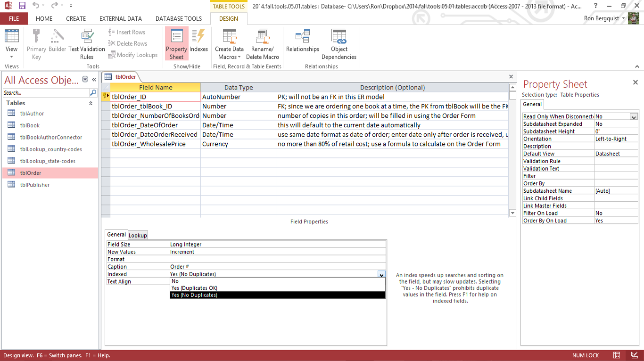Toggle the Property Sheet ribbon button
Image resolution: width=644 pixels, height=361 pixels.
click(x=176, y=44)
